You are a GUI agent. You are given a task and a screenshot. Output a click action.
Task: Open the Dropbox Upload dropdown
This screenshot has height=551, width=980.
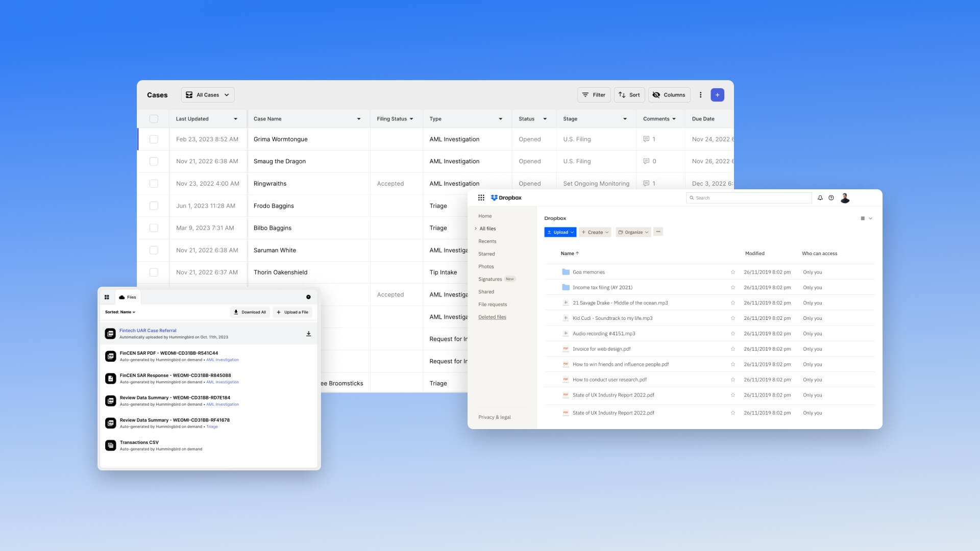click(560, 232)
